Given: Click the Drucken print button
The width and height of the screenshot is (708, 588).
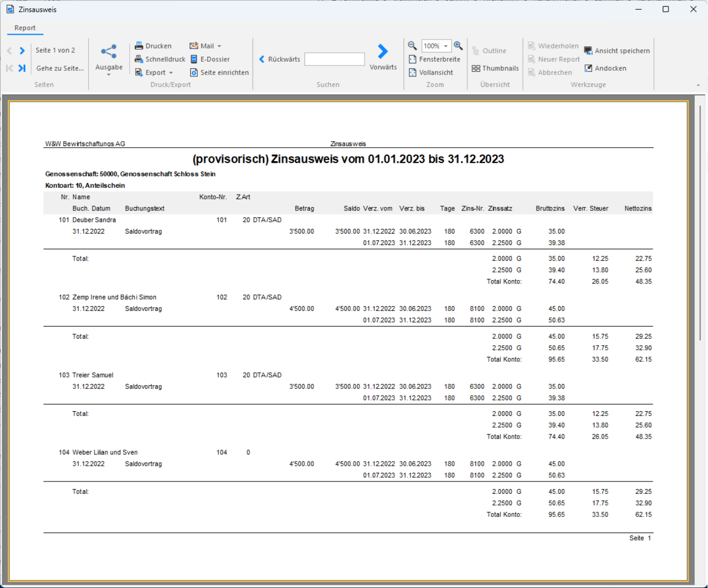Looking at the screenshot, I should pyautogui.click(x=153, y=46).
